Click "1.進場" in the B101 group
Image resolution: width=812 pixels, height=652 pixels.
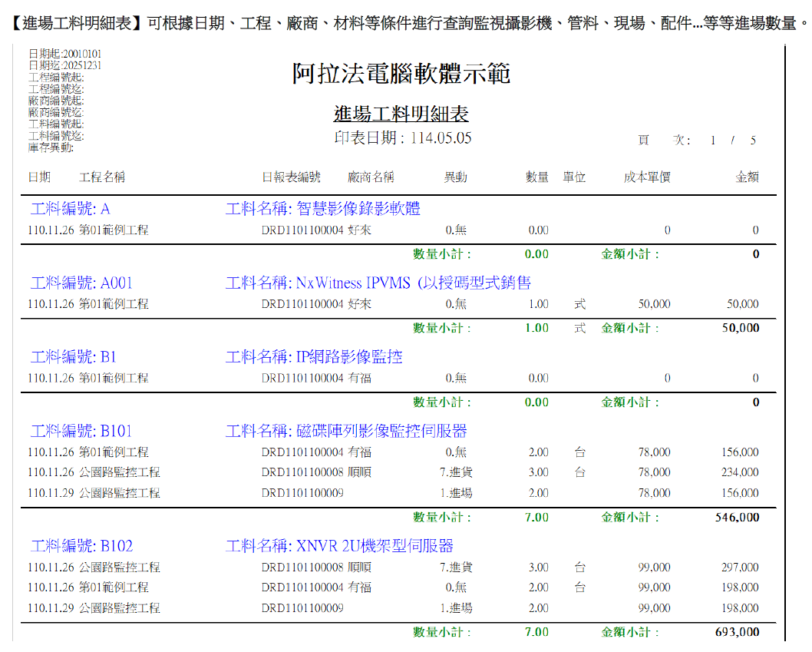tap(456, 493)
